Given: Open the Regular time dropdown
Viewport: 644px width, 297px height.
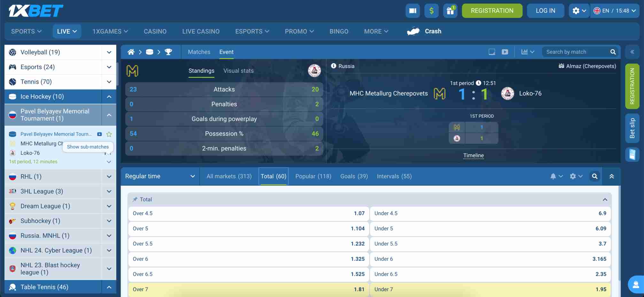Looking at the screenshot, I should 160,176.
